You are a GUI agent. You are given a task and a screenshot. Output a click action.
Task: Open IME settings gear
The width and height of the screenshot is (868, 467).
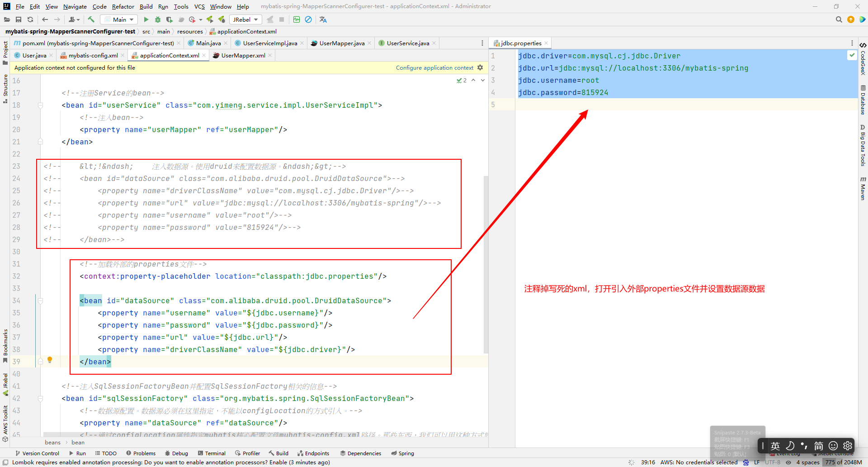tap(848, 446)
